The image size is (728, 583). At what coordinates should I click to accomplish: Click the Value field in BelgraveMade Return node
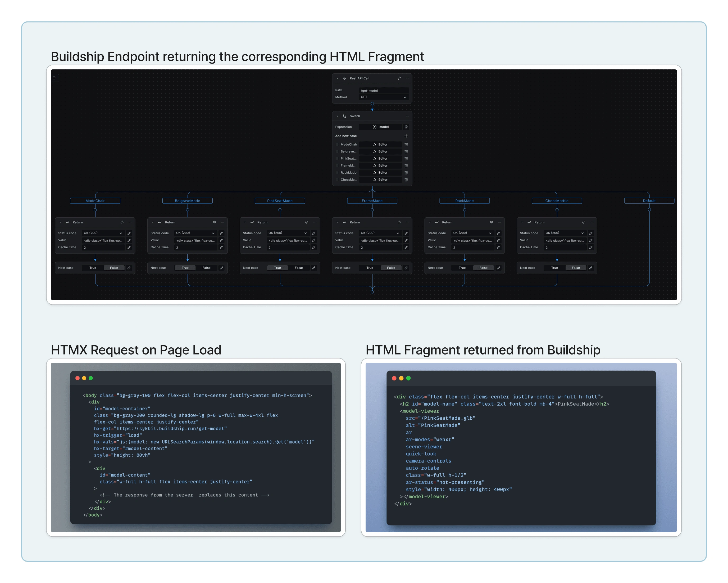tap(196, 240)
